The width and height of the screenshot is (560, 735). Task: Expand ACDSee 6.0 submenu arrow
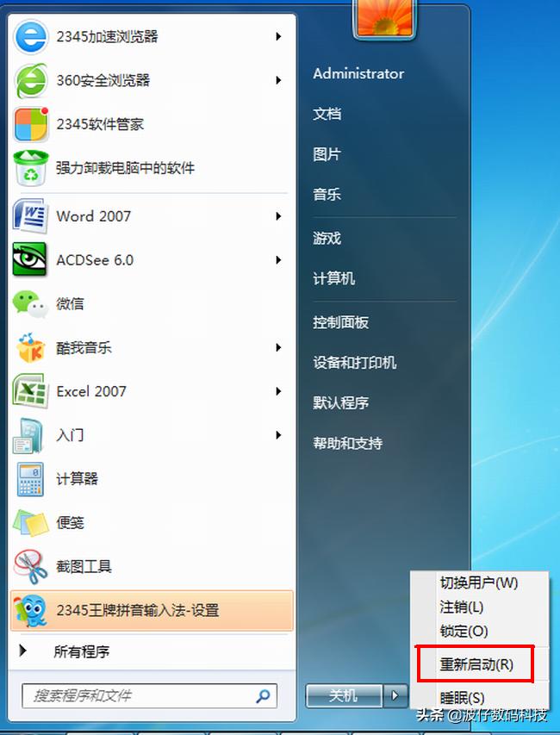(278, 259)
